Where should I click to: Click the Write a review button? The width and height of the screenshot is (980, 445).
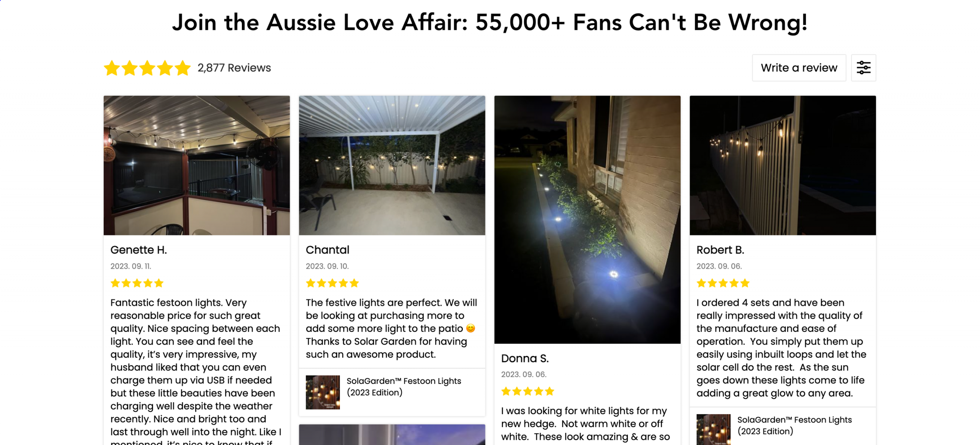point(799,68)
